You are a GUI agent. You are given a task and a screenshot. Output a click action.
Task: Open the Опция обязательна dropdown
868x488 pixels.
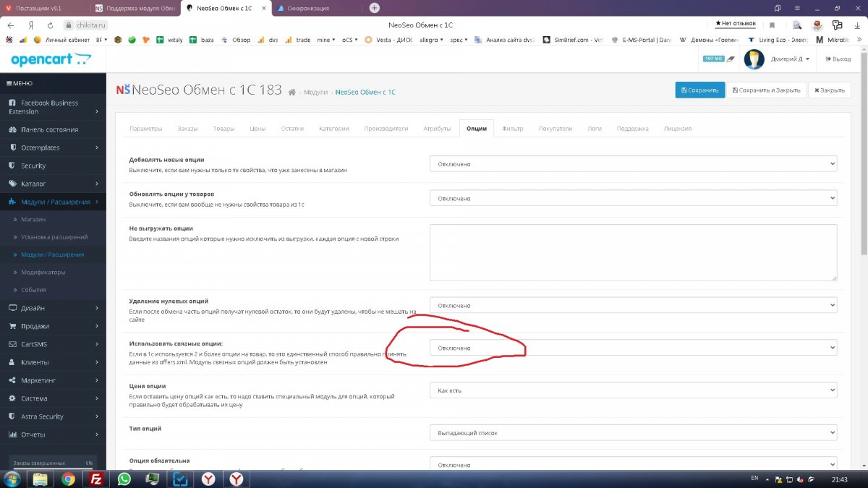[x=633, y=465]
